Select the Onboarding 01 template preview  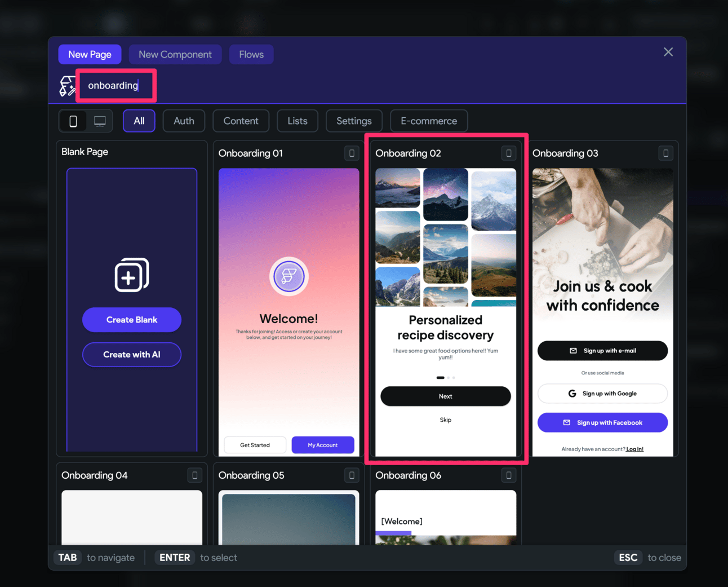289,312
